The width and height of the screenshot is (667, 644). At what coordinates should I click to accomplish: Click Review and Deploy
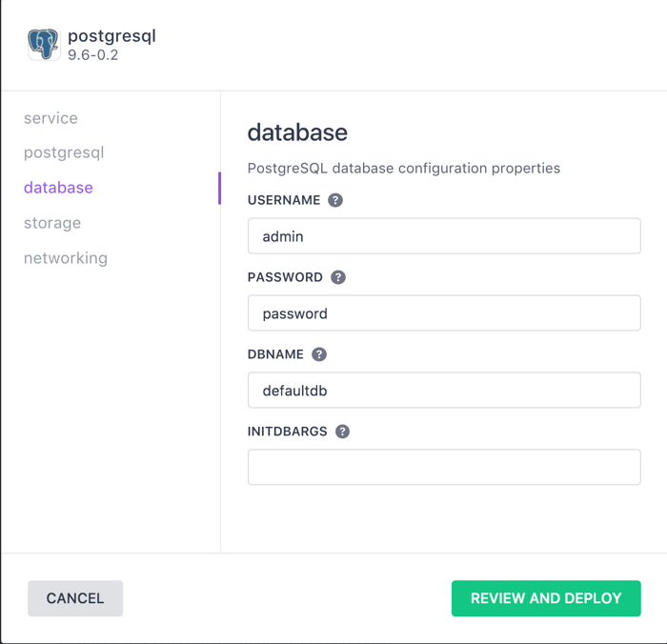tap(546, 598)
